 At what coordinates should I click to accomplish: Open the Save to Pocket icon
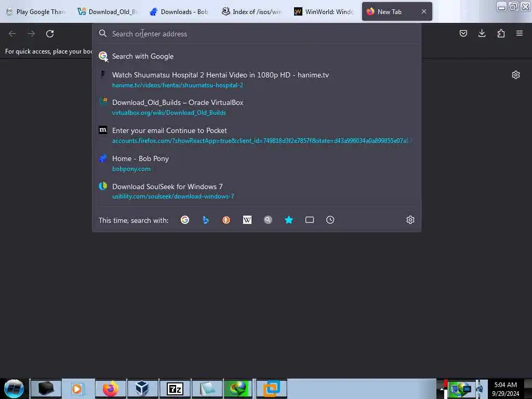point(463,33)
